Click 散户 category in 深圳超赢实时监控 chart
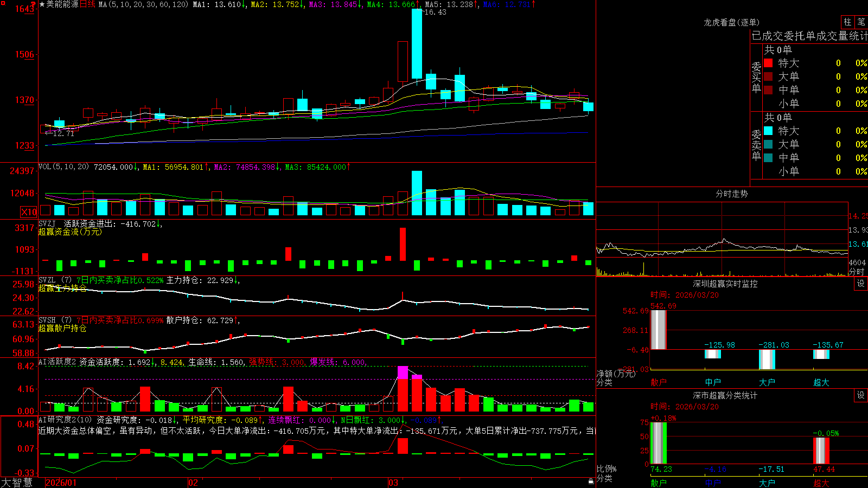This screenshot has width=868, height=488. [x=659, y=382]
